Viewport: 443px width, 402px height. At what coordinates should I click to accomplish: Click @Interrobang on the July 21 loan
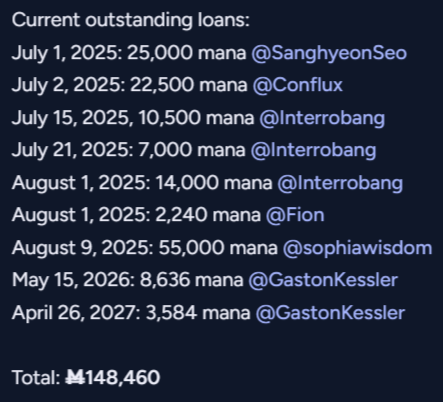313,150
